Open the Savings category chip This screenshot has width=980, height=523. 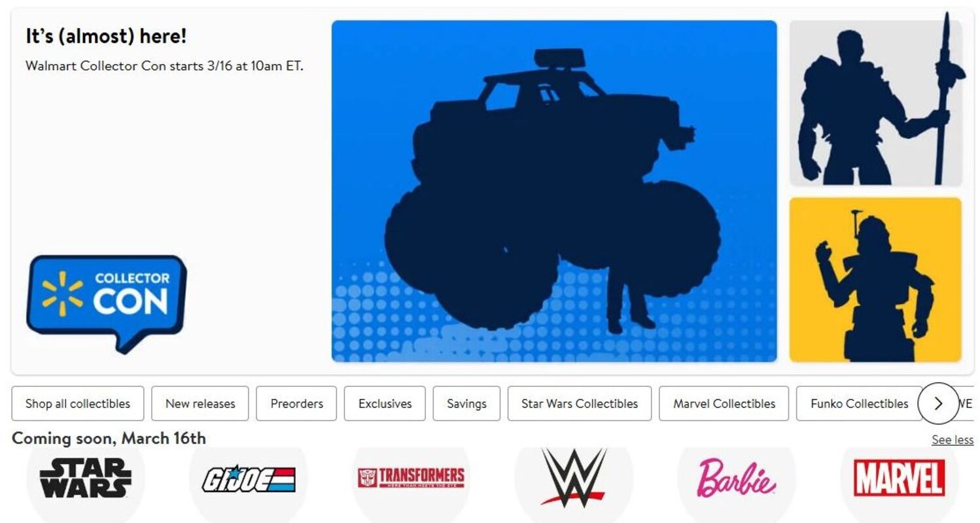tap(466, 403)
